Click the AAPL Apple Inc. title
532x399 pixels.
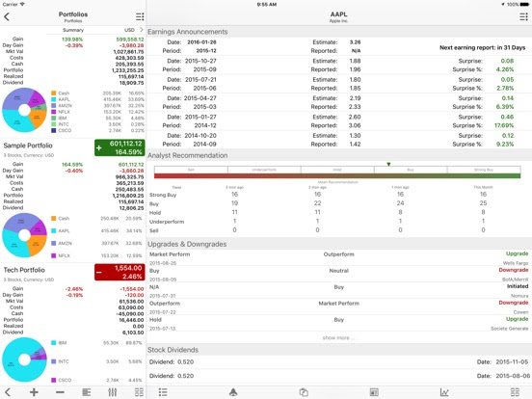[338, 16]
